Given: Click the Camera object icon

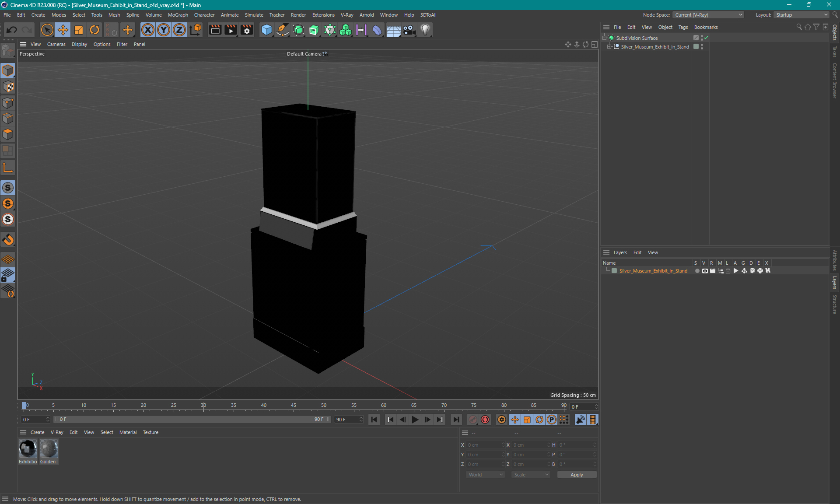Looking at the screenshot, I should click(409, 30).
